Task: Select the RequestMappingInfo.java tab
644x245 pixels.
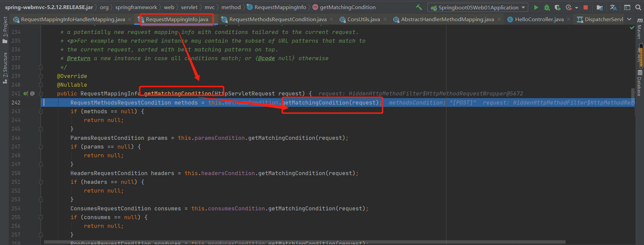Action: (x=177, y=19)
